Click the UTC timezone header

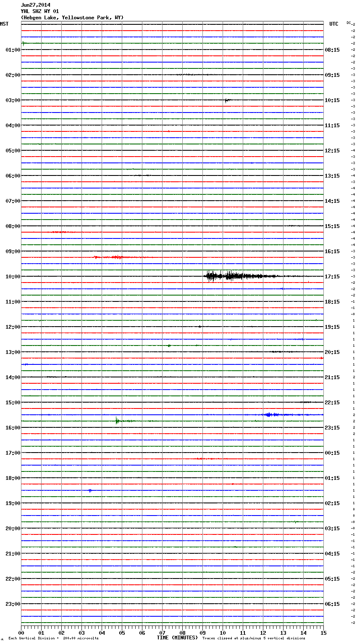334,24
